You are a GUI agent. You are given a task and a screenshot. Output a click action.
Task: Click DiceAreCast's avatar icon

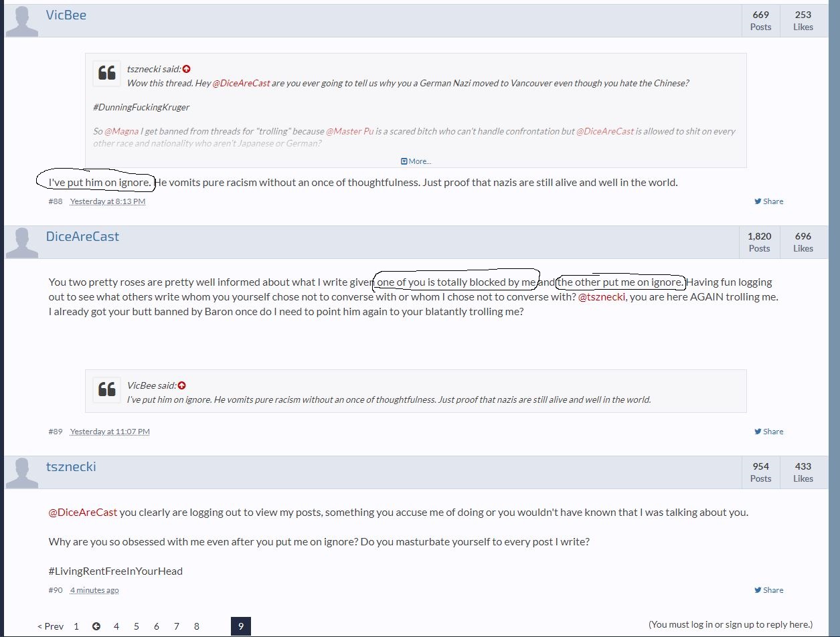22,242
